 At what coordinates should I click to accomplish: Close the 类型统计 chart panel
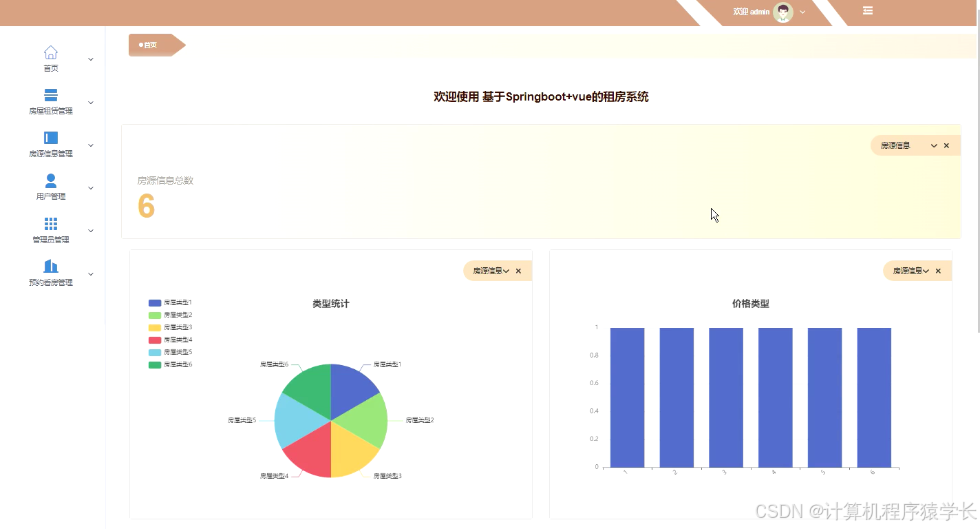tap(518, 271)
